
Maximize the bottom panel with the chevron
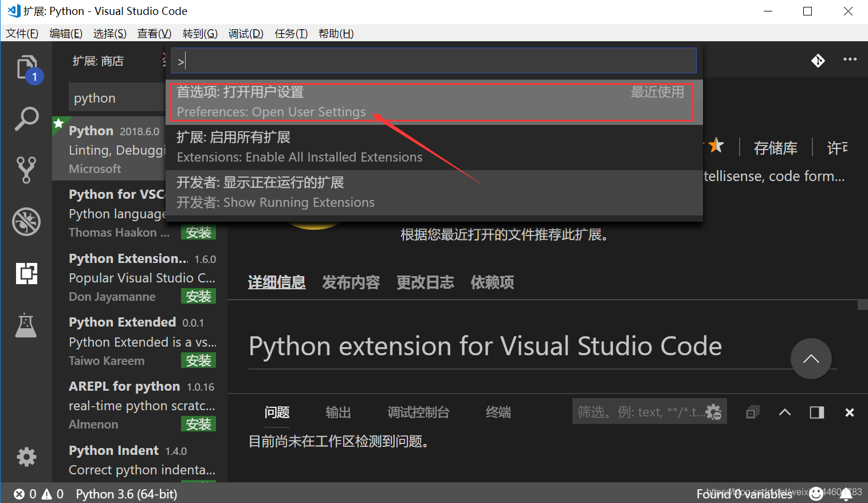pyautogui.click(x=785, y=412)
